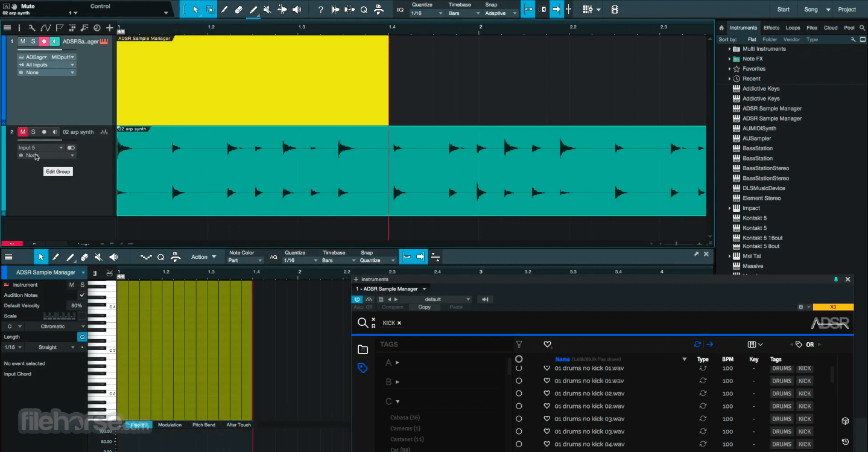Click the Default Velocity 80% field
868x452 pixels.
click(x=77, y=305)
